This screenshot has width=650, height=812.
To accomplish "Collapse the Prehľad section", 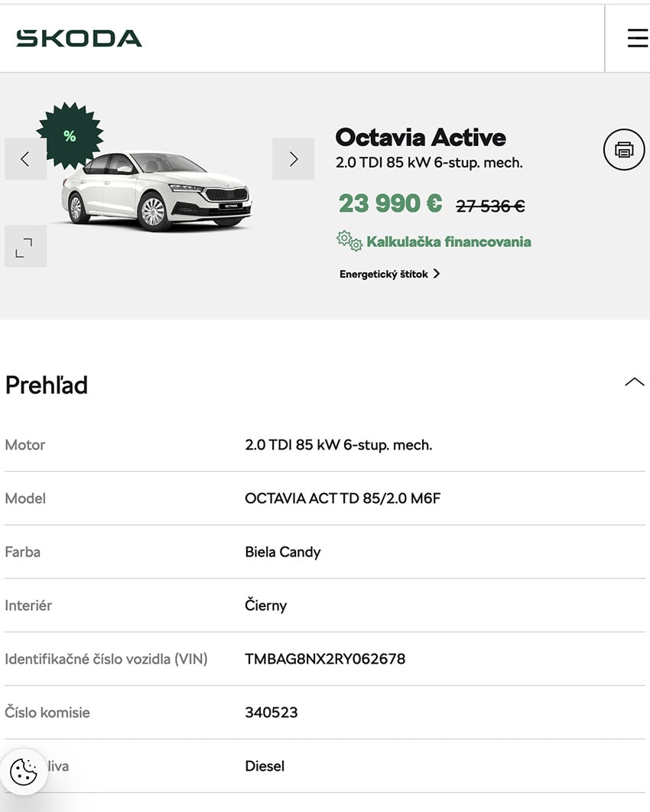I will click(634, 383).
